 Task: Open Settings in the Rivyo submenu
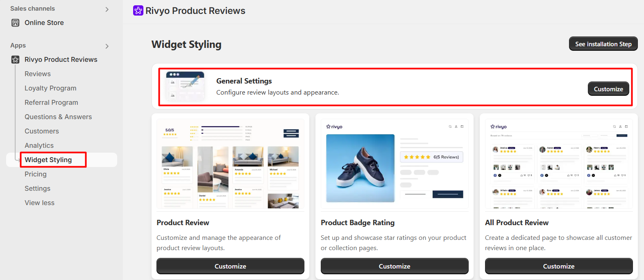[37, 188]
